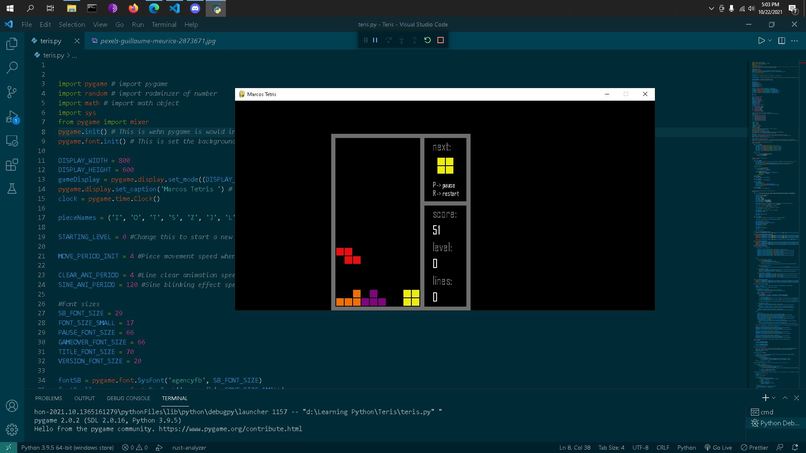Open Firefox from the taskbar

point(133,8)
